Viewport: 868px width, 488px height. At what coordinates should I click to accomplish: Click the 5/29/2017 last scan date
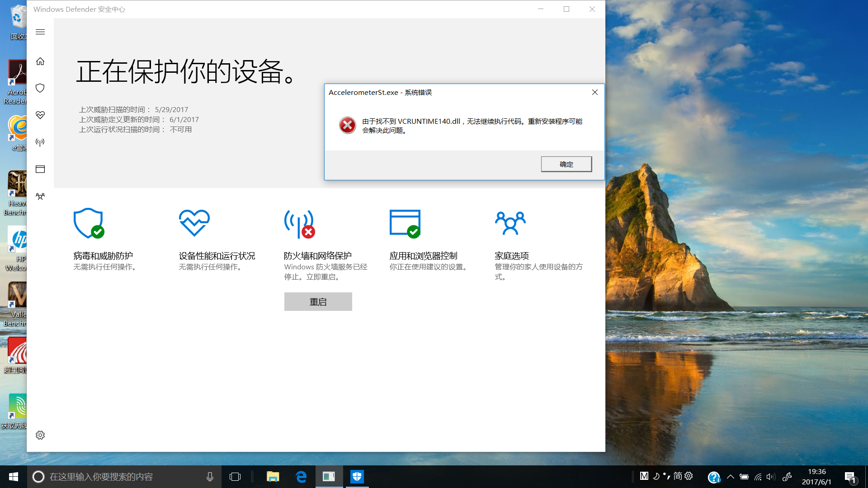(171, 109)
